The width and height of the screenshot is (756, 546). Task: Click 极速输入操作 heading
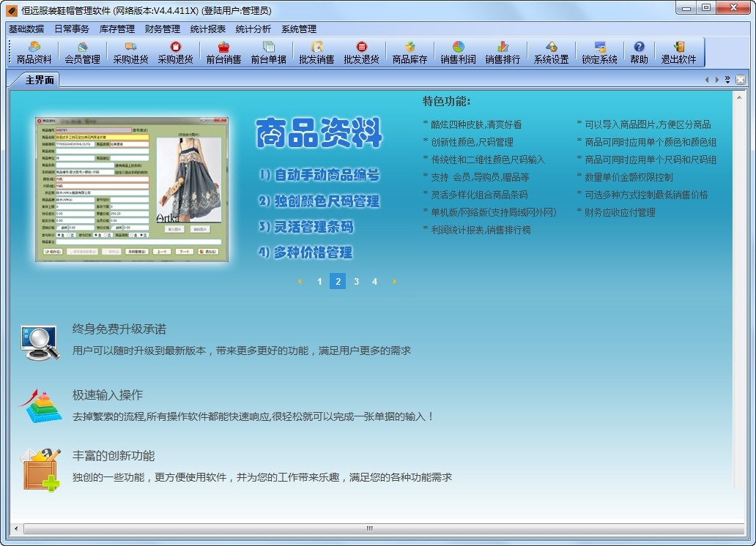coord(108,395)
